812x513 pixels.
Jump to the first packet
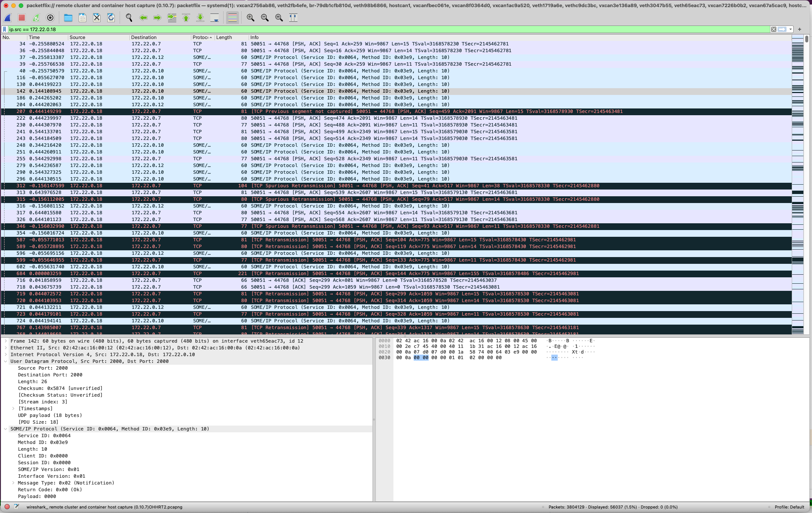coord(186,18)
